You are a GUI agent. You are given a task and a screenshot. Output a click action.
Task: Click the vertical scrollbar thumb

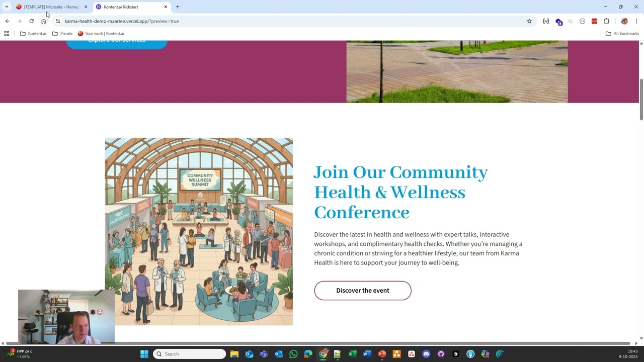(641, 100)
